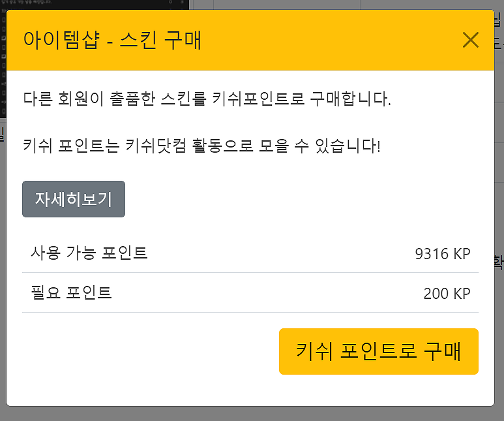This screenshot has width=504, height=421.
Task: Click the 자세히보기 button
Action: click(x=74, y=200)
